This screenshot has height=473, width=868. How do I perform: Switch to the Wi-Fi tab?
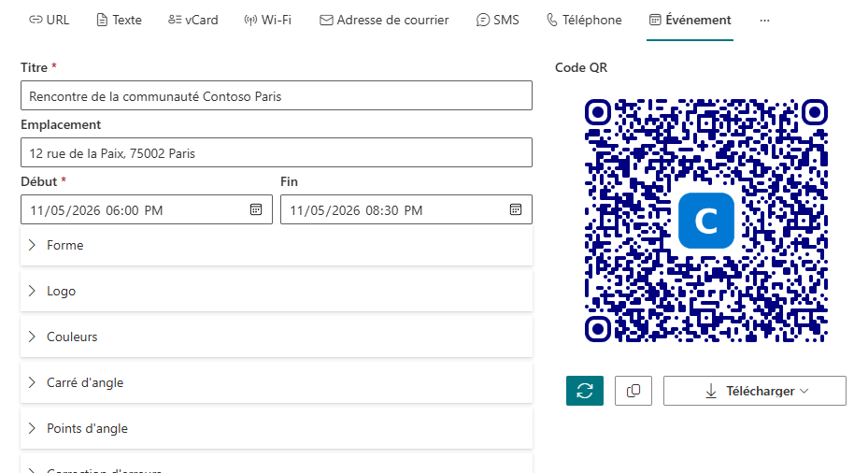268,20
